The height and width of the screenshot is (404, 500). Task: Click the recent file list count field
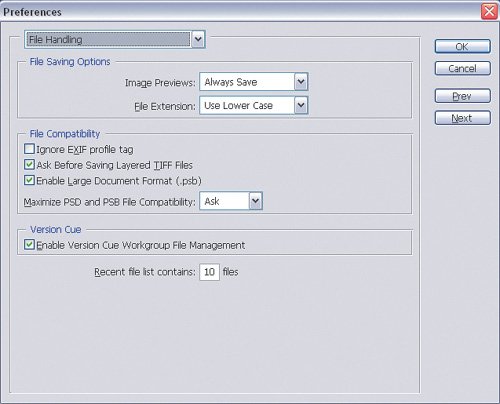pyautogui.click(x=209, y=272)
